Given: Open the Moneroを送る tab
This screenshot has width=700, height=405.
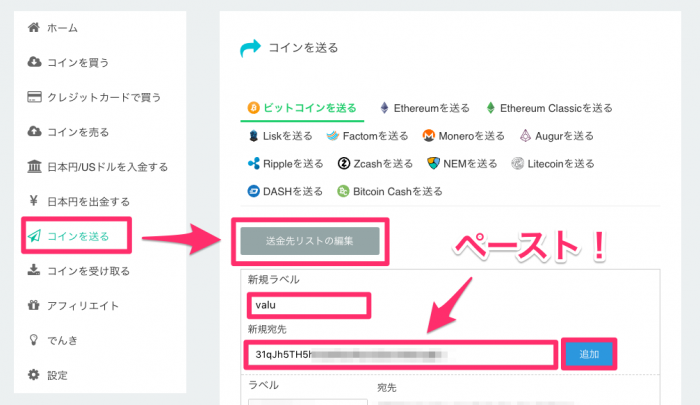Looking at the screenshot, I should (463, 136).
